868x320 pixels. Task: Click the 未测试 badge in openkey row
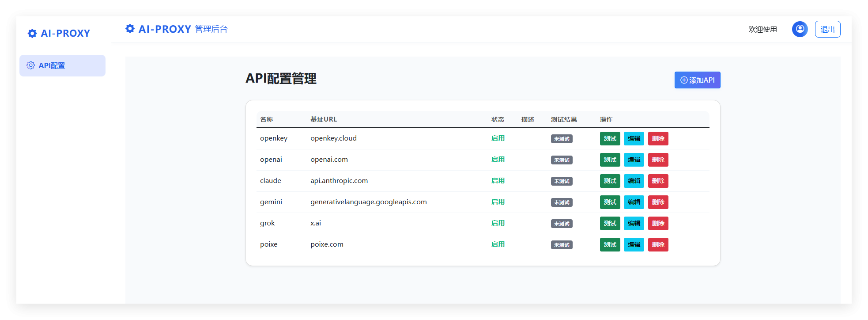coord(562,139)
